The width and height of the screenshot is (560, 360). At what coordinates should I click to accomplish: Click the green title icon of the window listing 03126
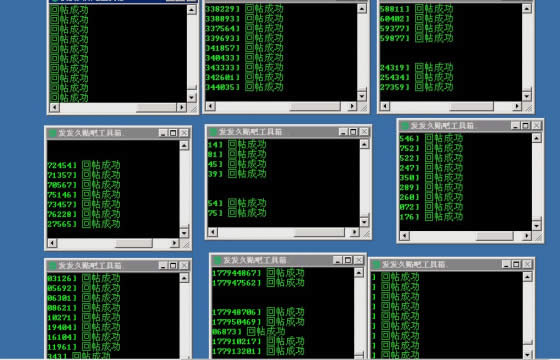coord(52,266)
